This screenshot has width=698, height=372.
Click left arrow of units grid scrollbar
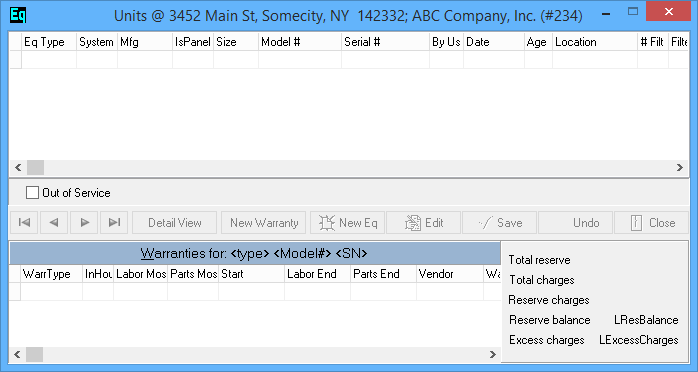[x=18, y=168]
